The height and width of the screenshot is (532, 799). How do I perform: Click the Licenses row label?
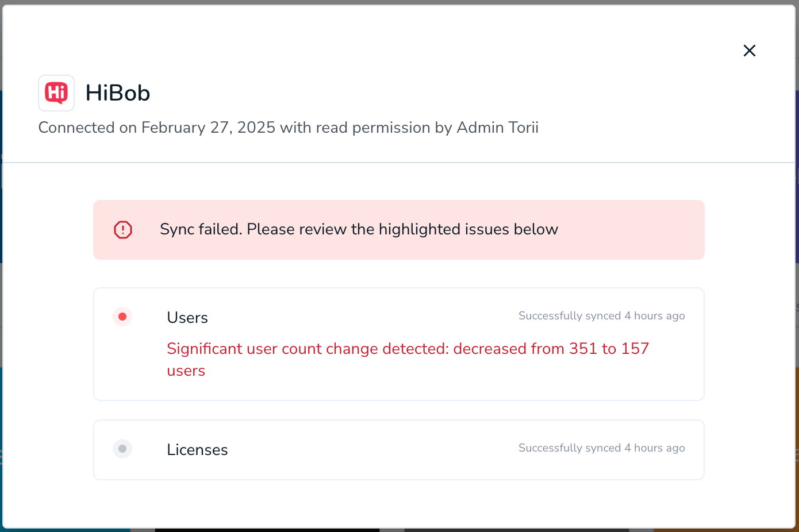tap(197, 450)
